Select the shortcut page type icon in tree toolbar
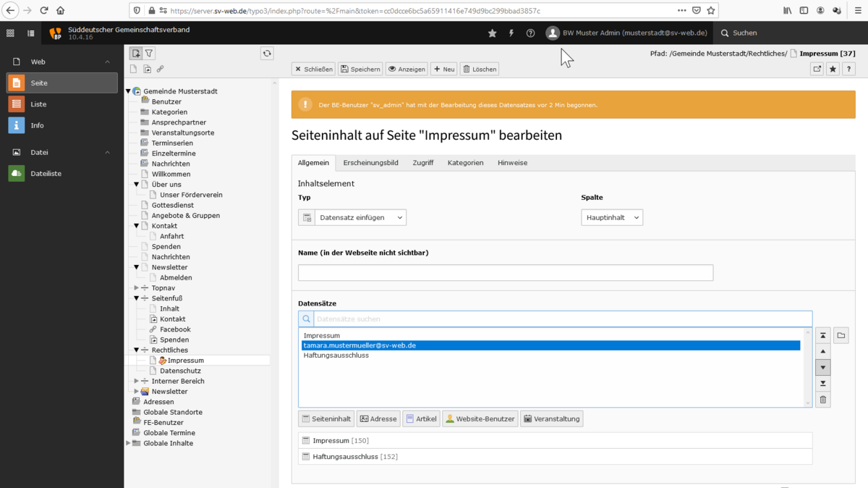 148,70
